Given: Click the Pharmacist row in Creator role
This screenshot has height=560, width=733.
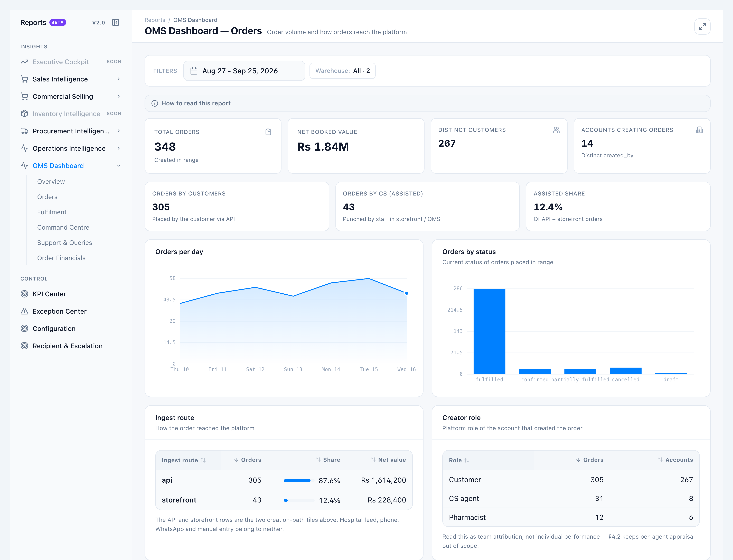Looking at the screenshot, I should coord(571,517).
